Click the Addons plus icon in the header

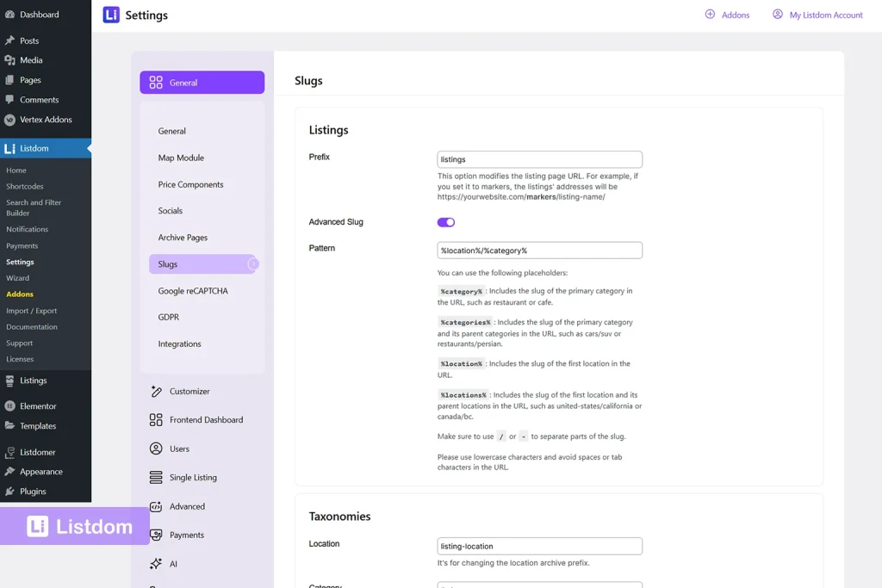pyautogui.click(x=710, y=15)
